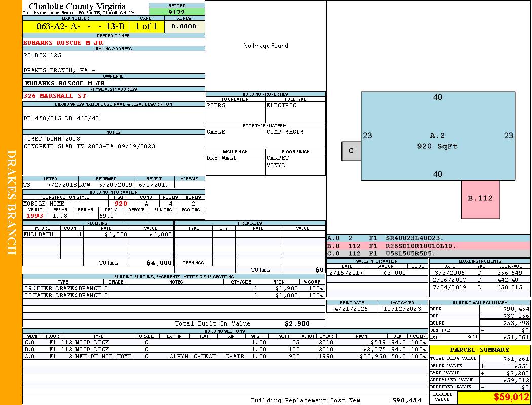Select the yellow map number 063-A2 field
This screenshot has width=532, height=405.
(75, 26)
